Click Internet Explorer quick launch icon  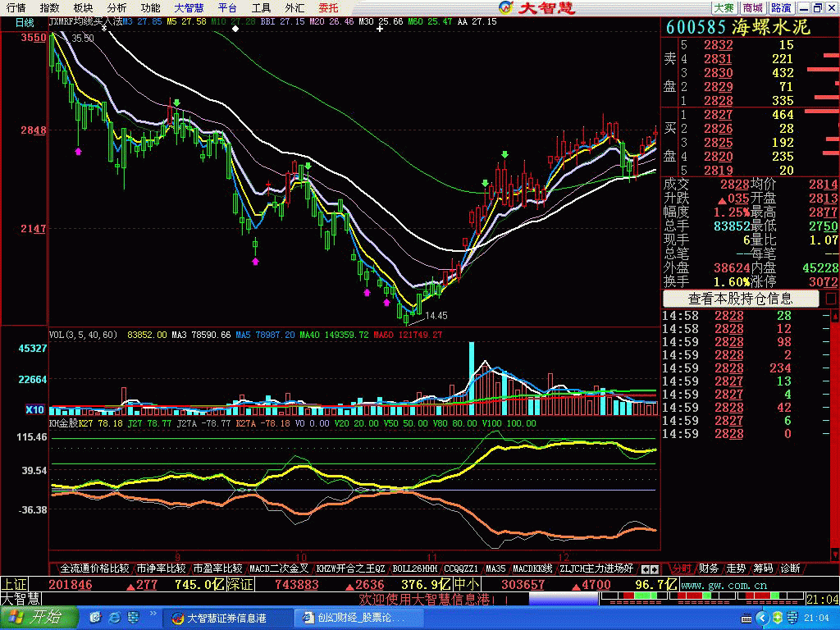pos(114,619)
